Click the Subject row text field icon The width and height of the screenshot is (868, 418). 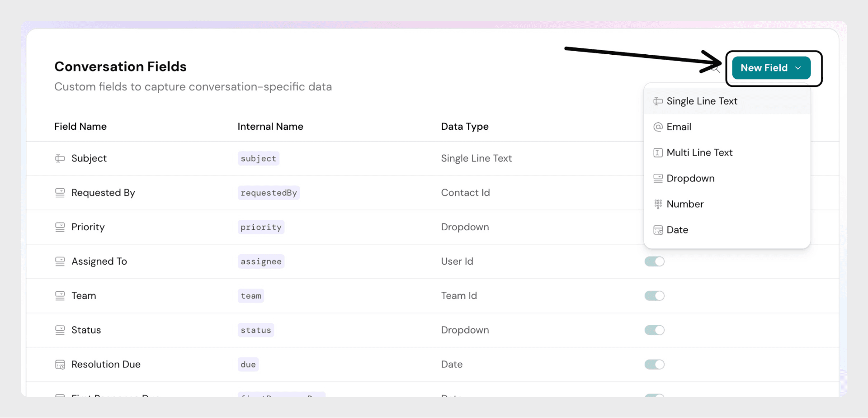(x=60, y=158)
